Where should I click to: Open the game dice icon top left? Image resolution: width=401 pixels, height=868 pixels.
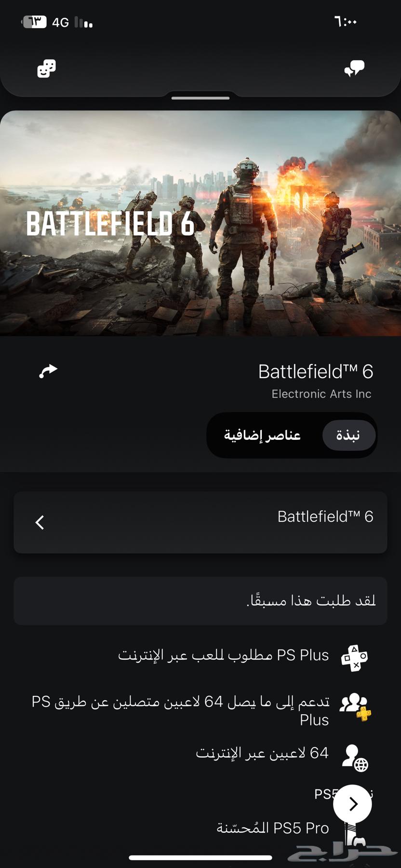(x=47, y=69)
